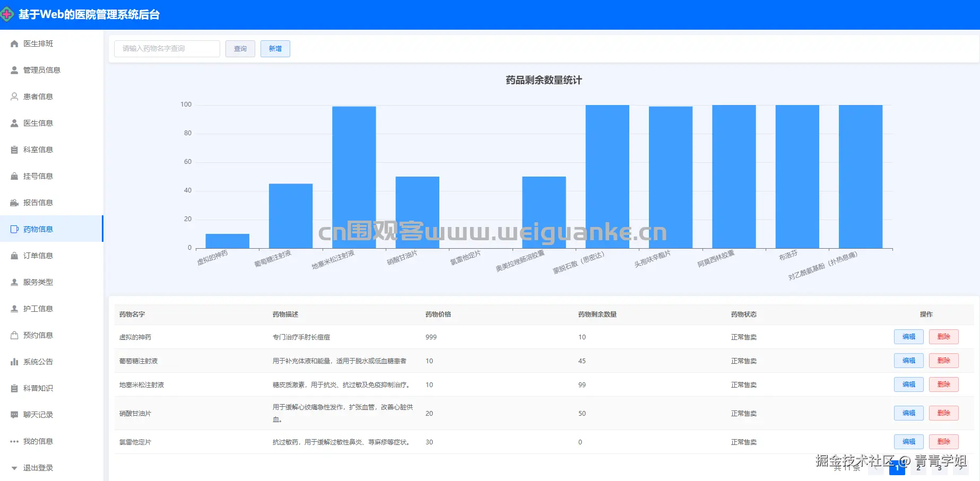The width and height of the screenshot is (980, 481).
Task: Remove the 地塞米松注射液 entry
Action: [x=944, y=384]
